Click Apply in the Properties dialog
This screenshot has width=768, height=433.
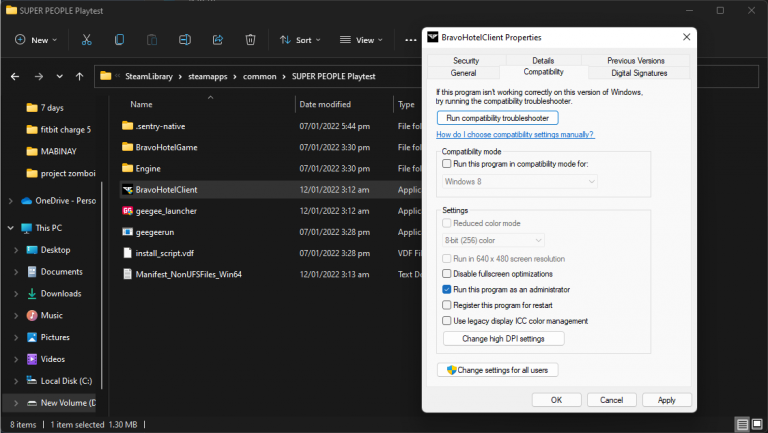tap(667, 400)
